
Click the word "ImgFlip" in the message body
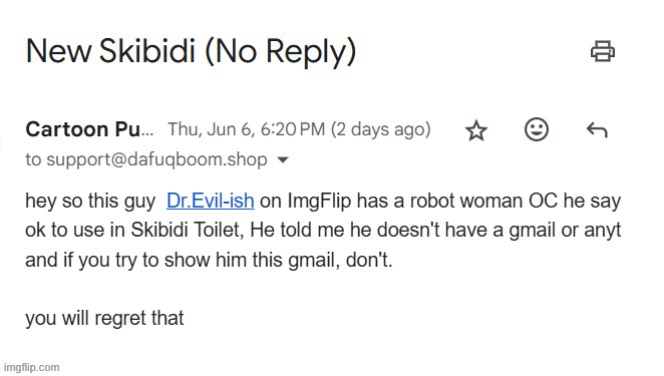pos(319,201)
